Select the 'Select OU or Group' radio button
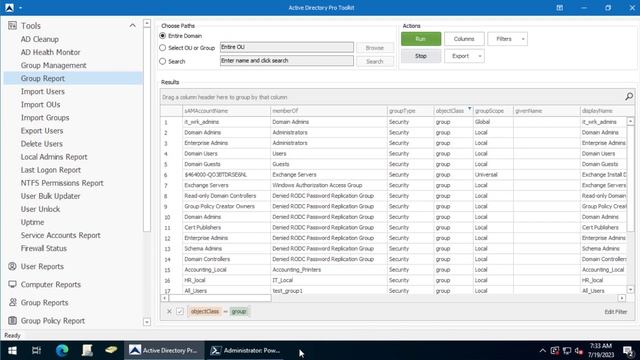Screen dimensions: 640x360 click(162, 48)
